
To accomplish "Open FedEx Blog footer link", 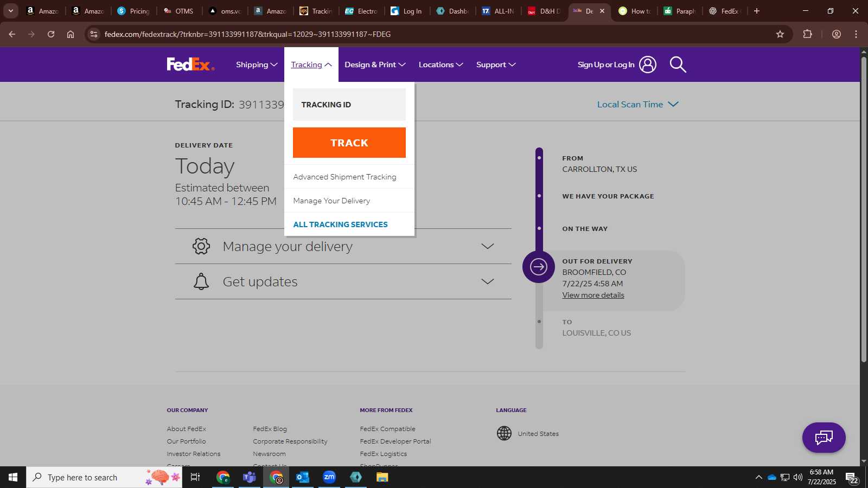I will (x=270, y=429).
